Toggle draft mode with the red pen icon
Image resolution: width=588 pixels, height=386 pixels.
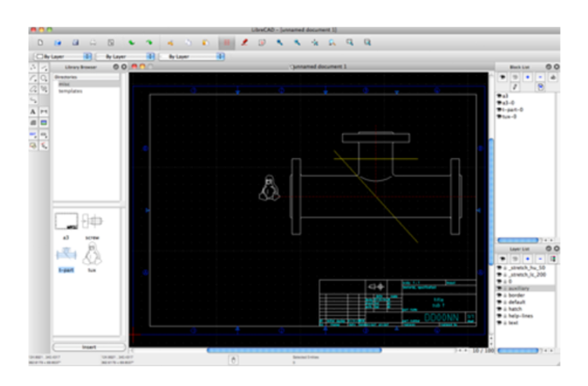[x=244, y=42]
